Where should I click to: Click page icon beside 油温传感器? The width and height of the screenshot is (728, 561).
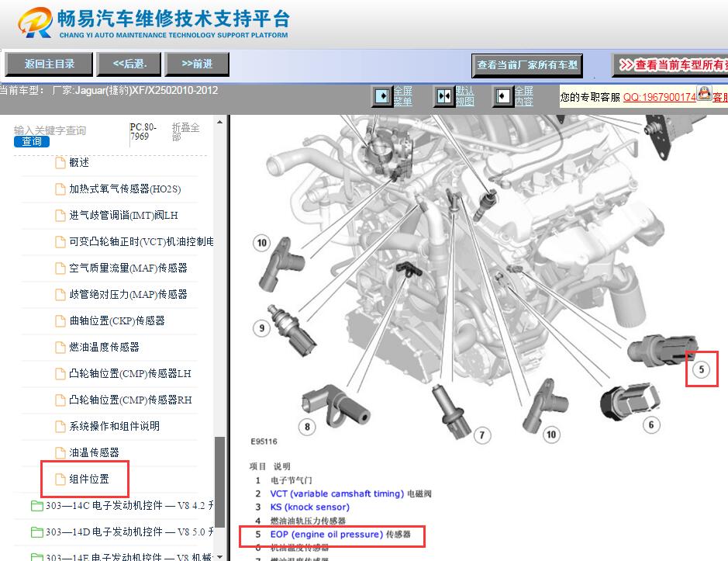coord(60,452)
